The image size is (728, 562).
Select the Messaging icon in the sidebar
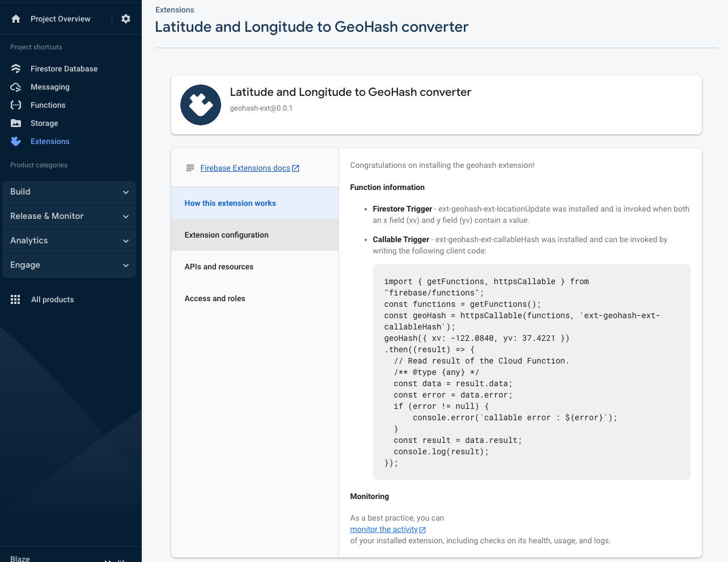pos(15,87)
